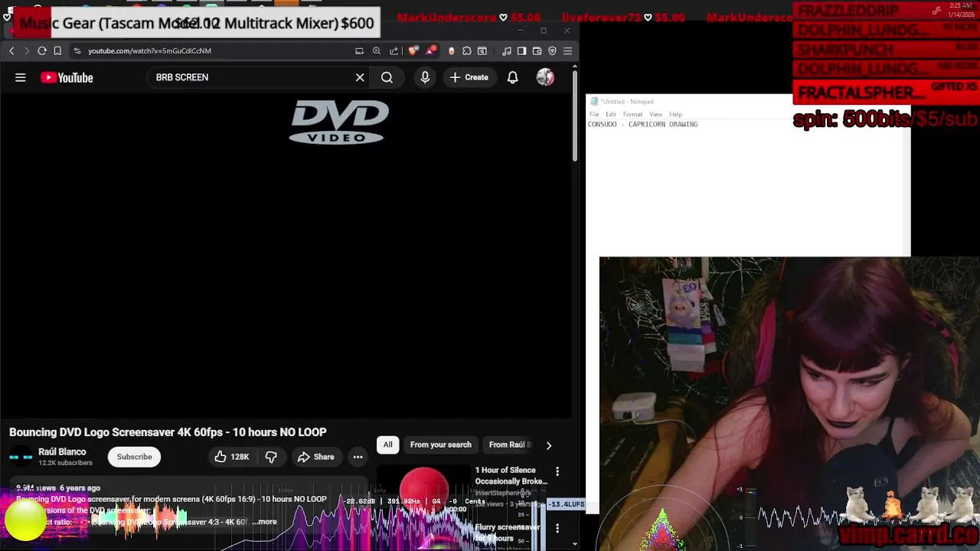The height and width of the screenshot is (551, 980).
Task: Open Notepad Help menu
Action: point(675,114)
